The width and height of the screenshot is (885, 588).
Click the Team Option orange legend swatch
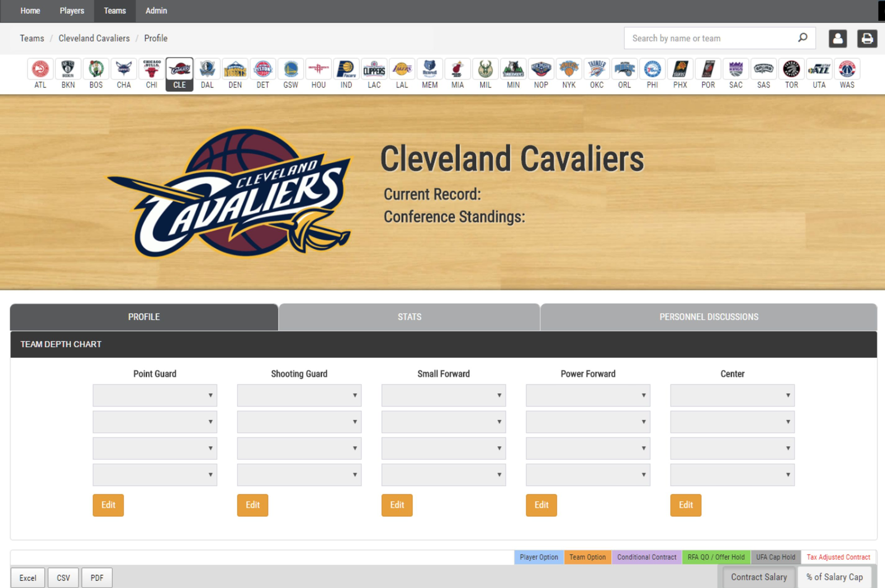tap(587, 557)
